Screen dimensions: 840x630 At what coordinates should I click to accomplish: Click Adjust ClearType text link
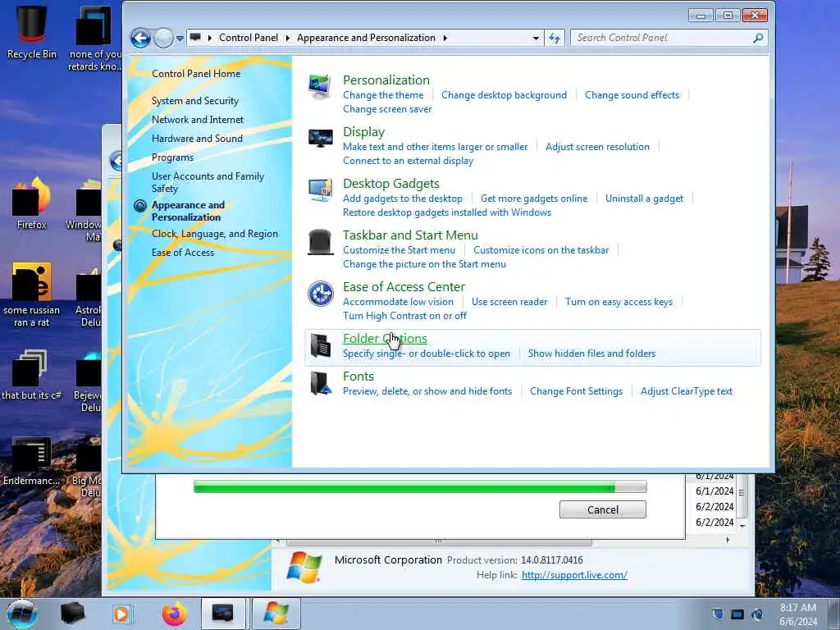pos(687,391)
